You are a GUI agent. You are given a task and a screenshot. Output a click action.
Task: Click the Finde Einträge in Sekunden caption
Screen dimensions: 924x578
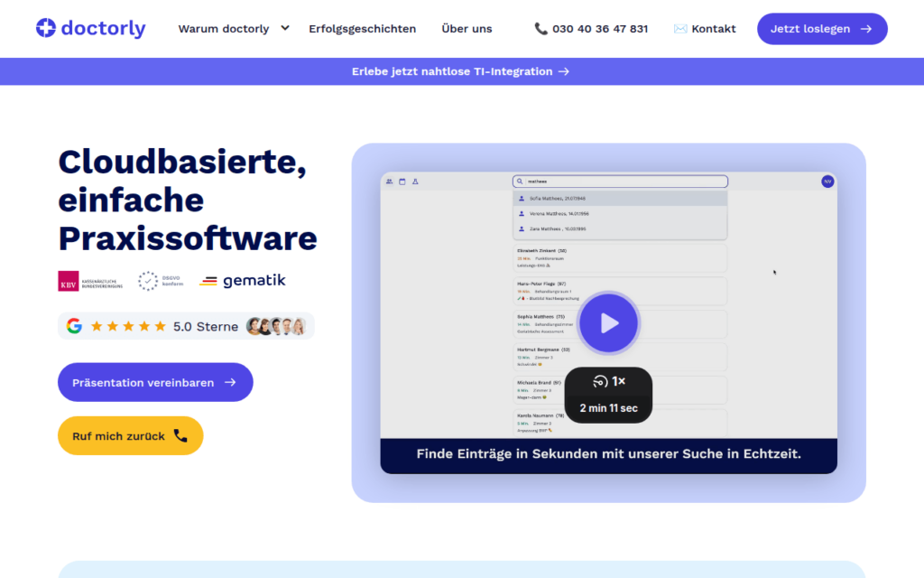609,454
